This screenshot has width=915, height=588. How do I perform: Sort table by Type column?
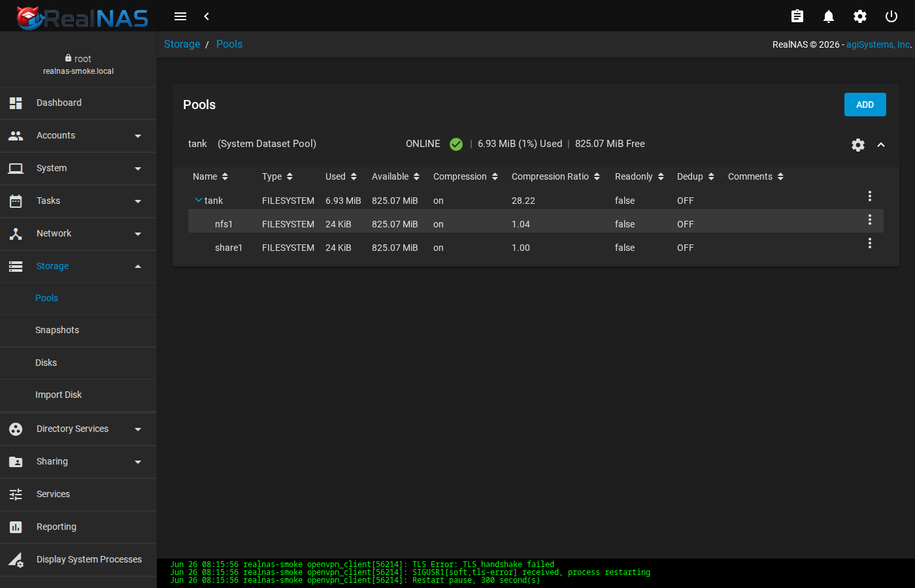click(x=278, y=176)
